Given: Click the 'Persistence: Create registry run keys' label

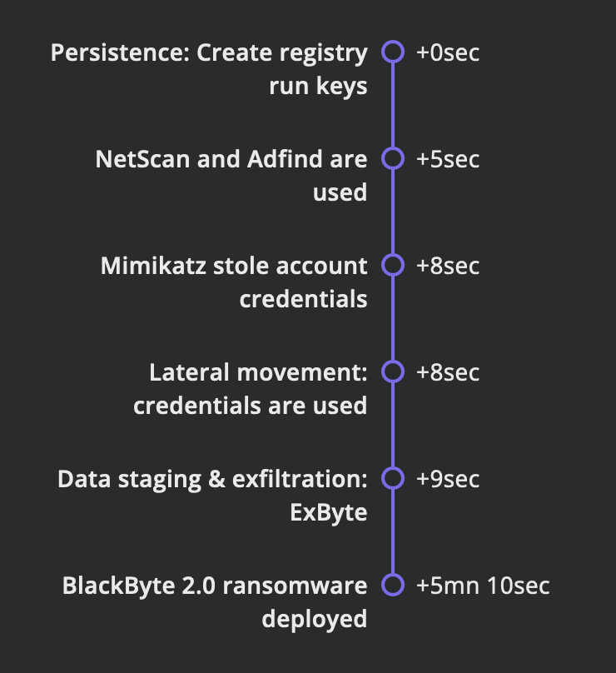Looking at the screenshot, I should [x=209, y=69].
